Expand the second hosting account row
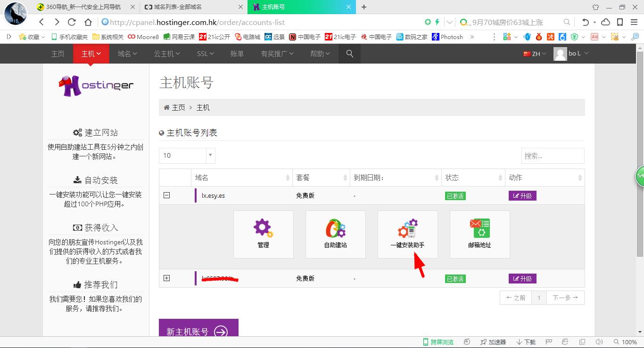644x348 pixels. (166, 278)
